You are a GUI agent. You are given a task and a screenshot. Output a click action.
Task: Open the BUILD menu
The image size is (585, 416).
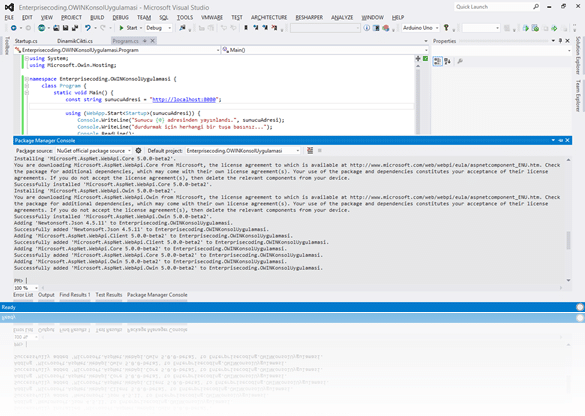click(x=97, y=18)
